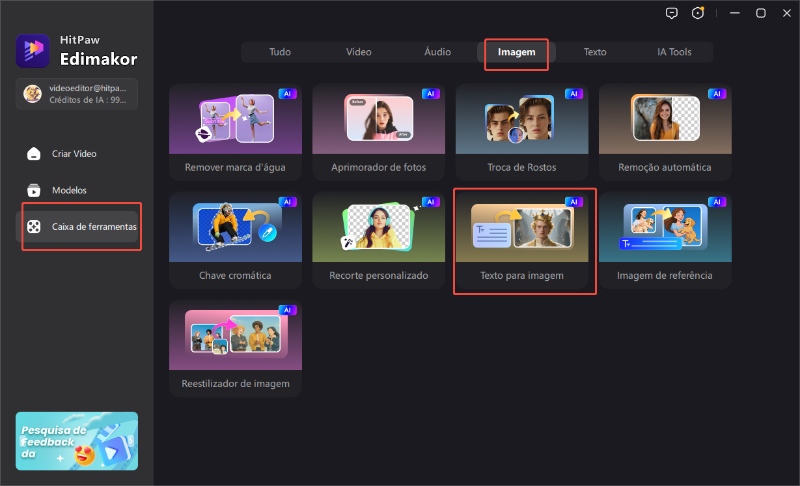Open the feedback message icon in title bar
This screenshot has height=486, width=800.
point(671,13)
